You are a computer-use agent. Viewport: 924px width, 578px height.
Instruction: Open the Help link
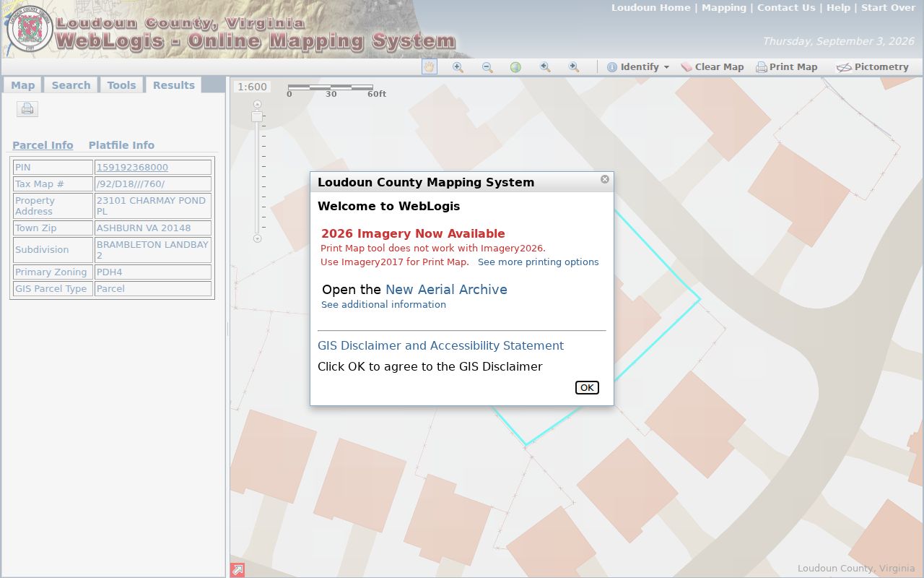click(x=838, y=8)
